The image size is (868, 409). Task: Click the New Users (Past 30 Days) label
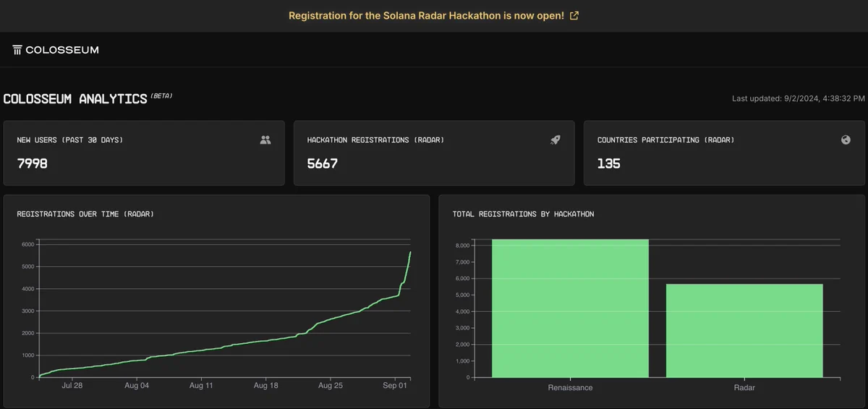[70, 140]
